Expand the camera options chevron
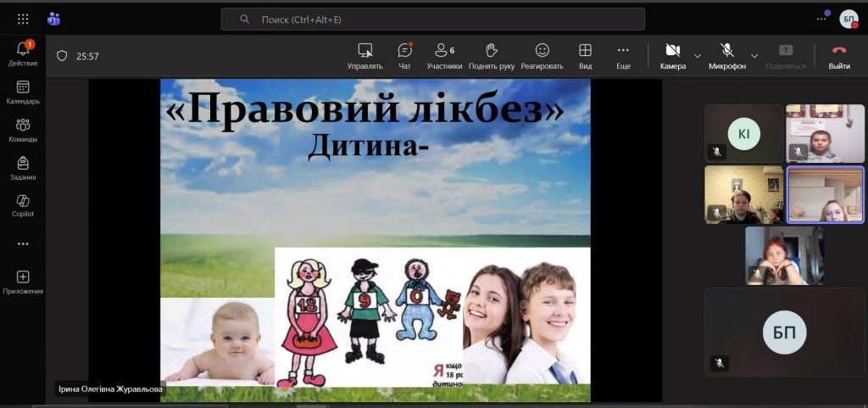Viewport: 868px width, 408px height. [698, 56]
